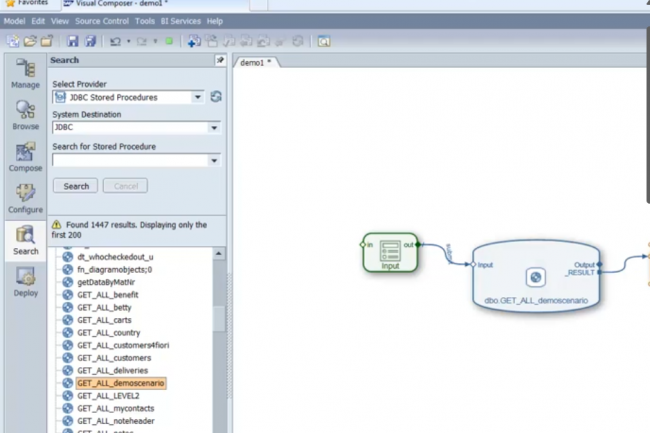Click the Undo toolbar icon

(115, 41)
